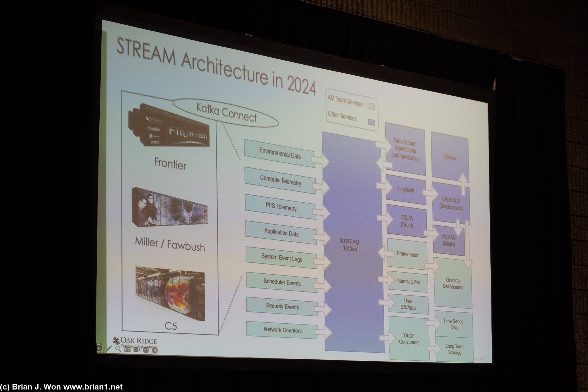
Task: Click the CADENCE (Elasticsearch) box
Action: click(x=451, y=204)
